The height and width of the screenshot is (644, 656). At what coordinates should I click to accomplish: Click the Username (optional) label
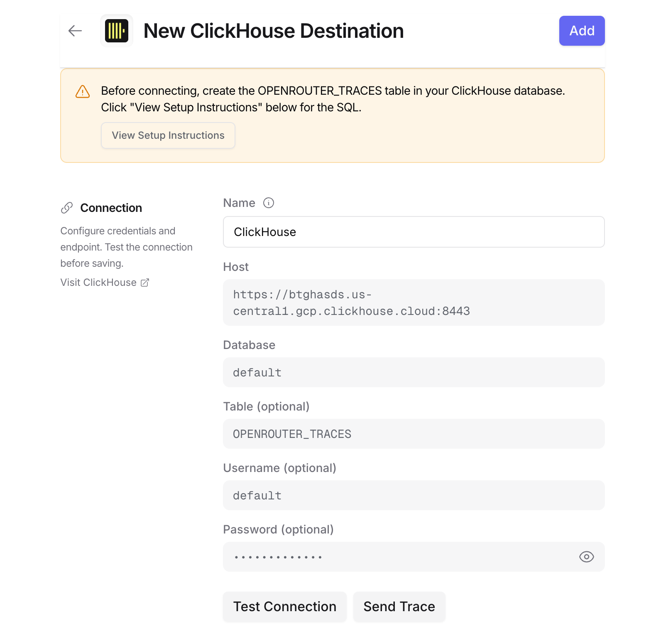pyautogui.click(x=279, y=468)
